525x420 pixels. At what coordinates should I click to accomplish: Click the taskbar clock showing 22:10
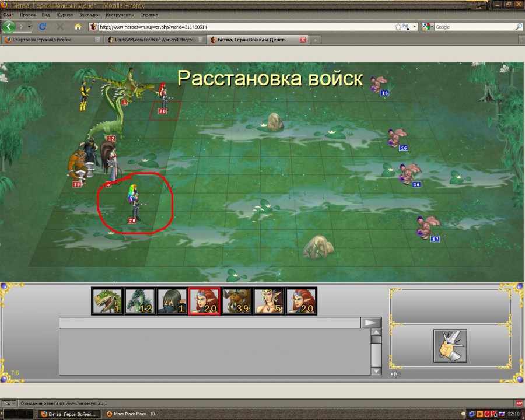(x=513, y=414)
